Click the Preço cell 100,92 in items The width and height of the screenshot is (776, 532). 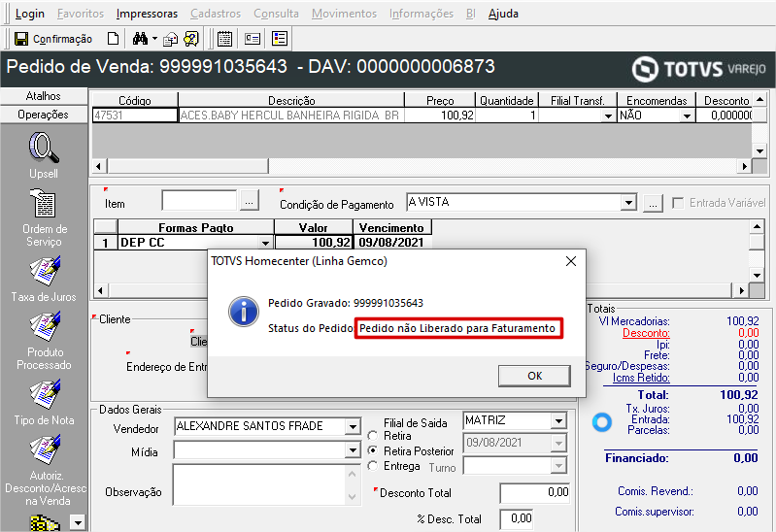tap(439, 116)
